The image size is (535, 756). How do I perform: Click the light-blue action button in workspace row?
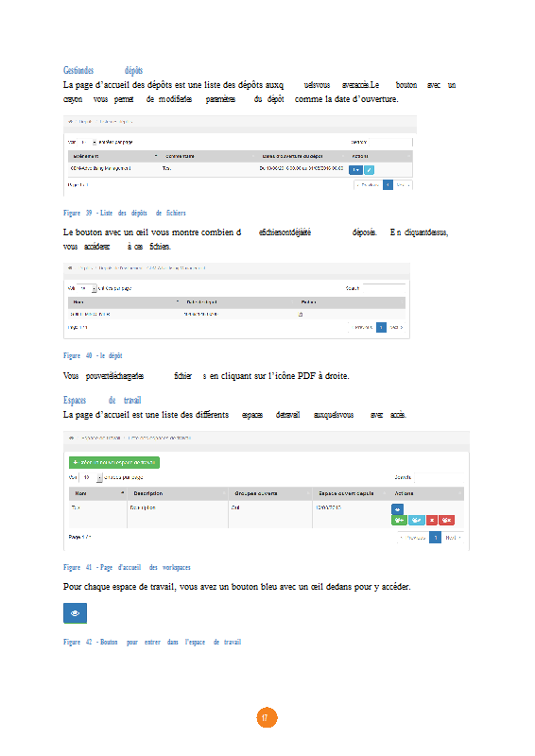(417, 521)
